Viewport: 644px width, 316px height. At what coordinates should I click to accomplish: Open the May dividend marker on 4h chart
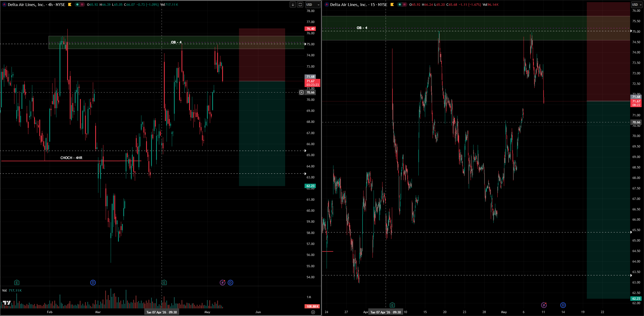230,282
